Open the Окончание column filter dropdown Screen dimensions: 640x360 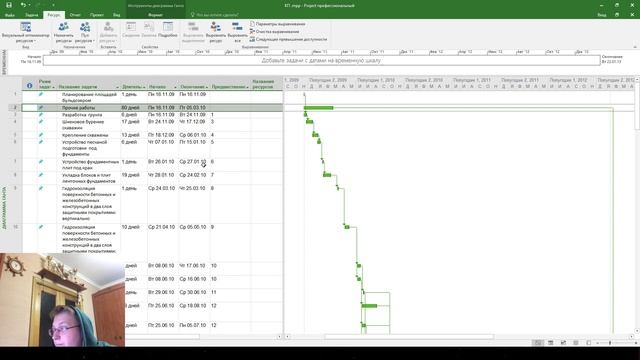(207, 87)
